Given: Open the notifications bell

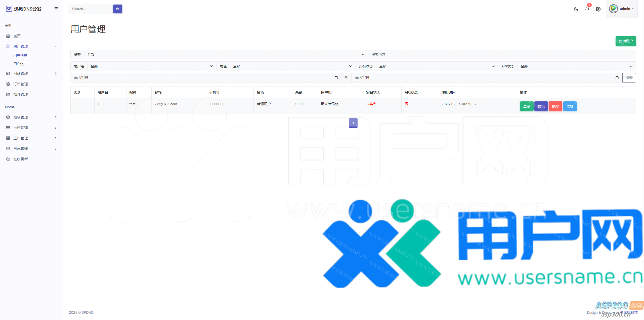Looking at the screenshot, I should click(x=587, y=9).
